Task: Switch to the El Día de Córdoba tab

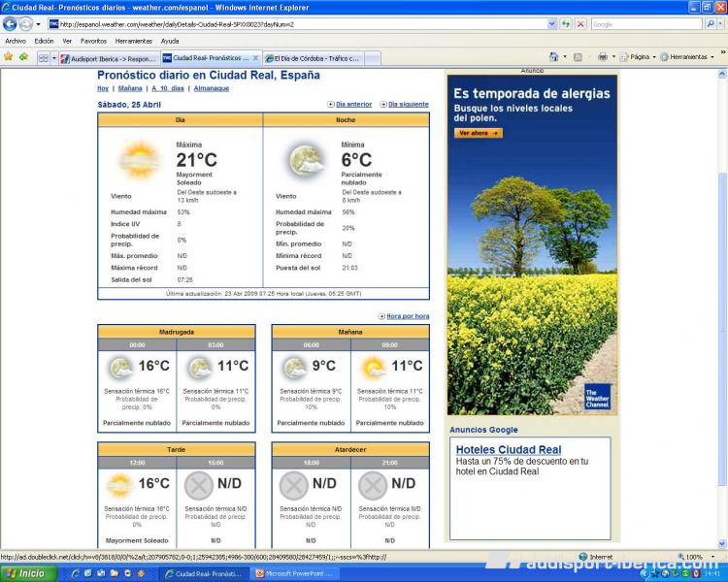Action: point(313,58)
